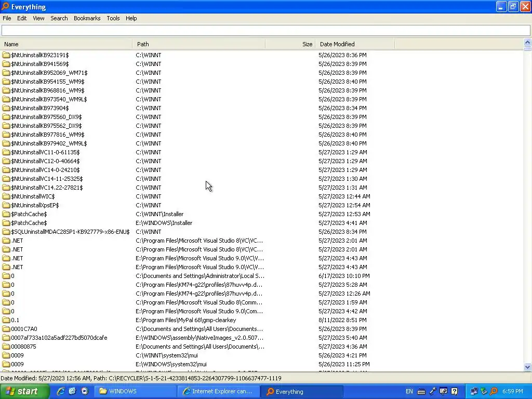Click date 6/17/2023 10:10 PM
The width and height of the screenshot is (532, 399).
point(344,276)
